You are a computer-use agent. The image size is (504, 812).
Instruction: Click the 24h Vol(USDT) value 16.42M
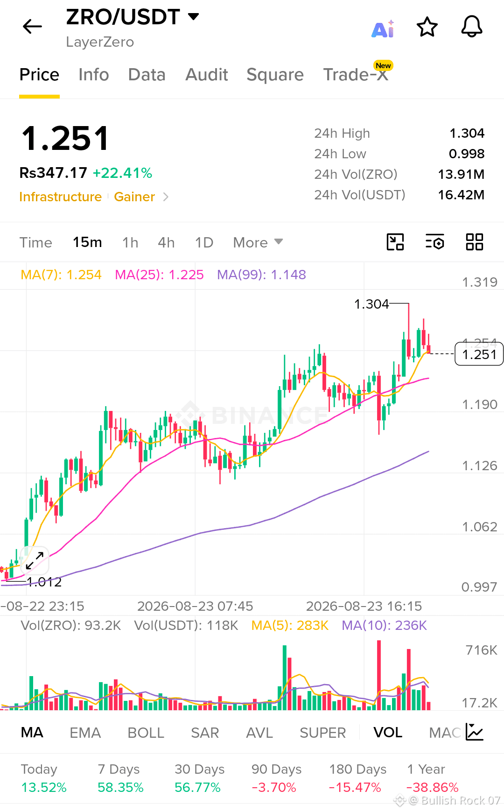coord(461,195)
